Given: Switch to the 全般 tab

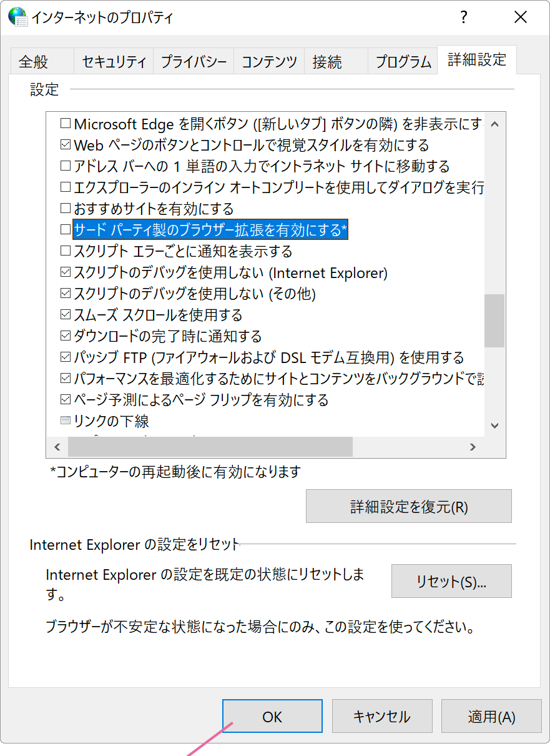Looking at the screenshot, I should click(42, 61).
